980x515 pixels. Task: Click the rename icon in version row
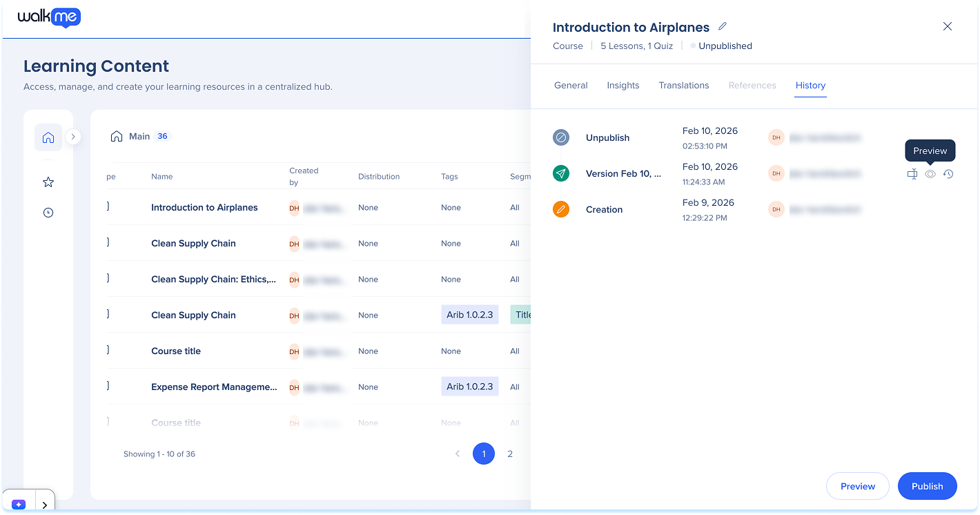click(912, 174)
